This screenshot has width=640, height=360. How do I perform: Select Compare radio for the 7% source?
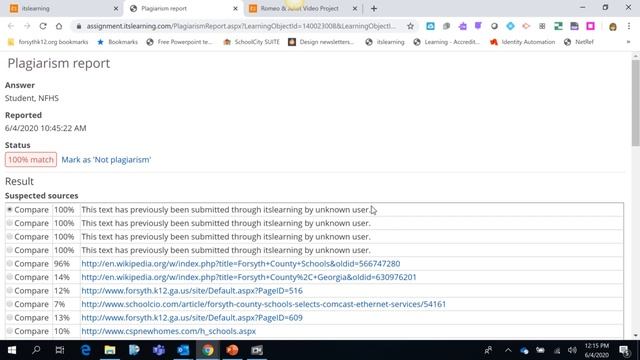tap(9, 304)
